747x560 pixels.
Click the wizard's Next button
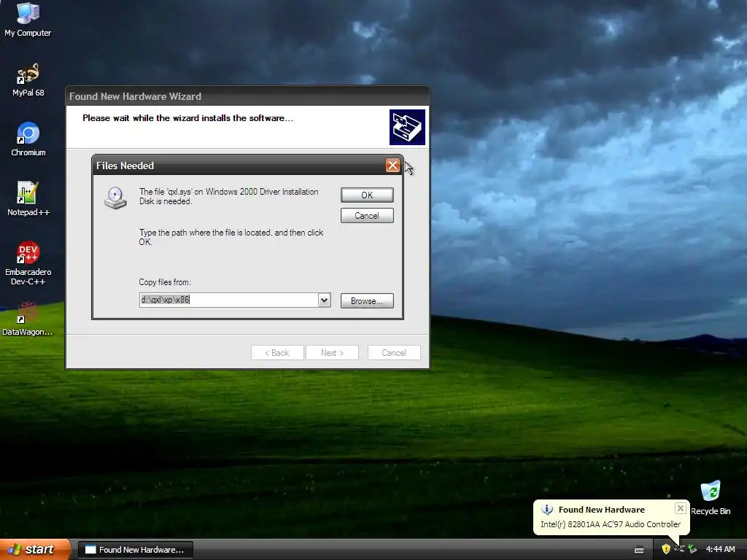pyautogui.click(x=332, y=353)
